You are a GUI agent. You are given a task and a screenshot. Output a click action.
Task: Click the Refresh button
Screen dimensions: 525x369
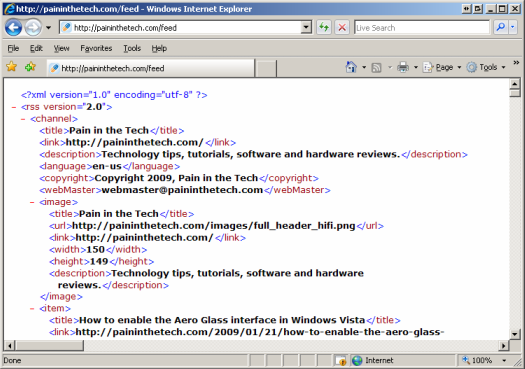tap(324, 27)
